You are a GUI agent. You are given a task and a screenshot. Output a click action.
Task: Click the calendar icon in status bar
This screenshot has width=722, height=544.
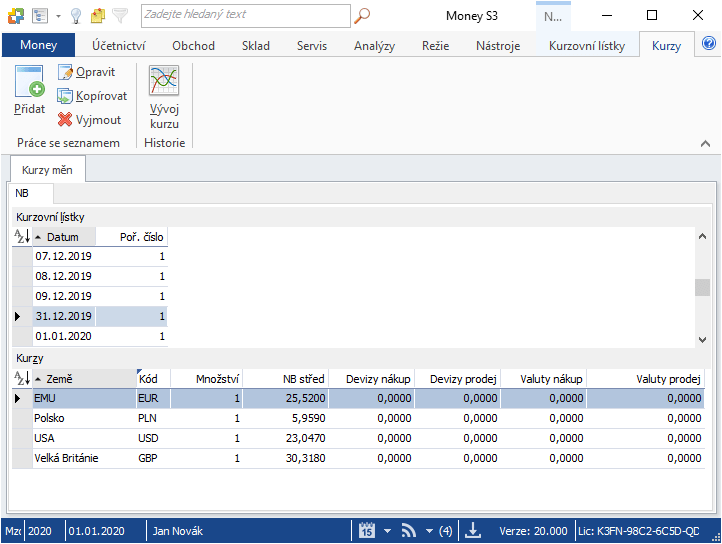tap(367, 531)
